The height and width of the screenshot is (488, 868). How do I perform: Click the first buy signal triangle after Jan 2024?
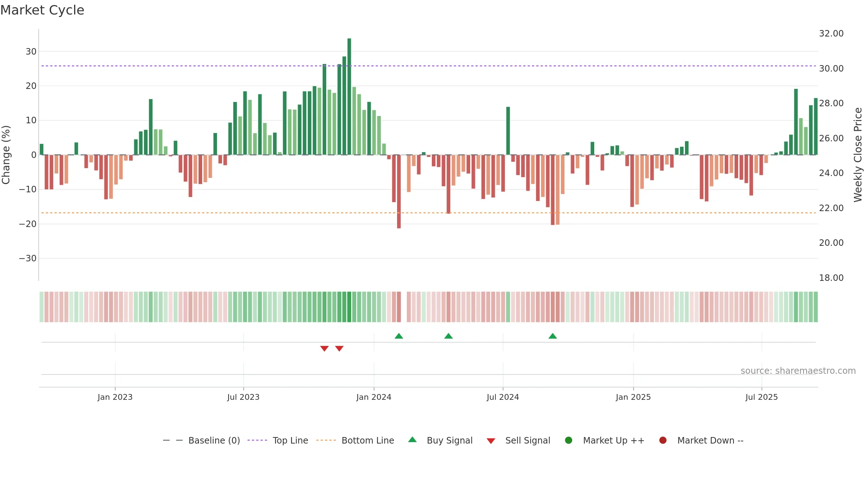[399, 336]
